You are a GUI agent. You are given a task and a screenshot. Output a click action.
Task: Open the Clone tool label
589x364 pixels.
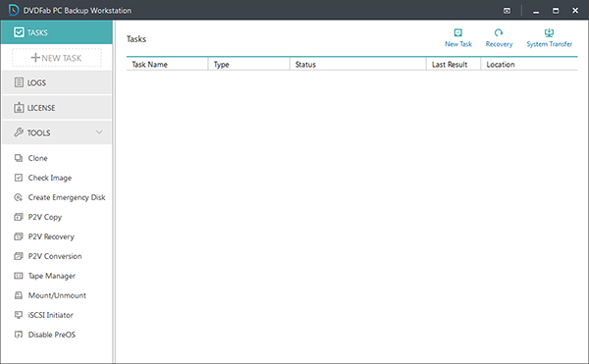coord(38,158)
